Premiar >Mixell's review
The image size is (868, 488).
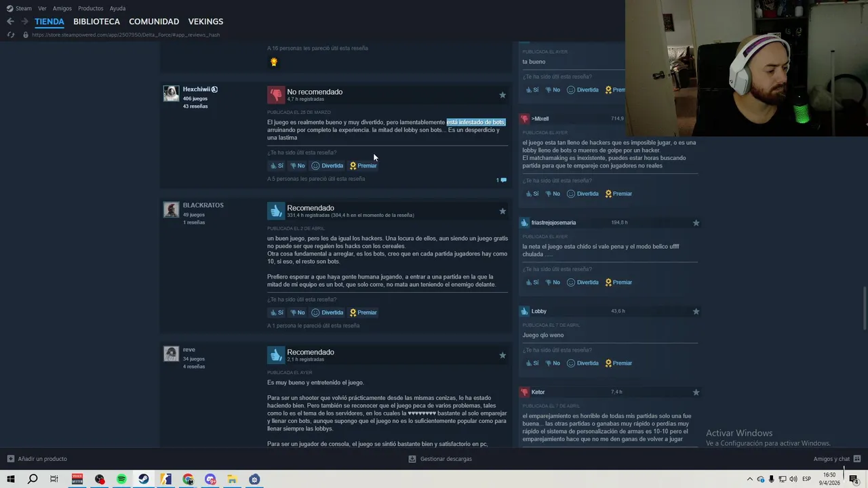(x=618, y=194)
